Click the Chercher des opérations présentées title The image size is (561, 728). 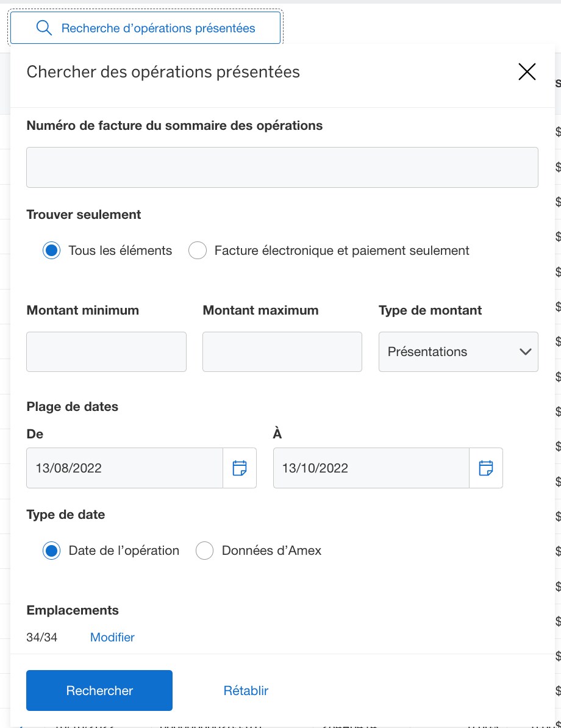163,71
